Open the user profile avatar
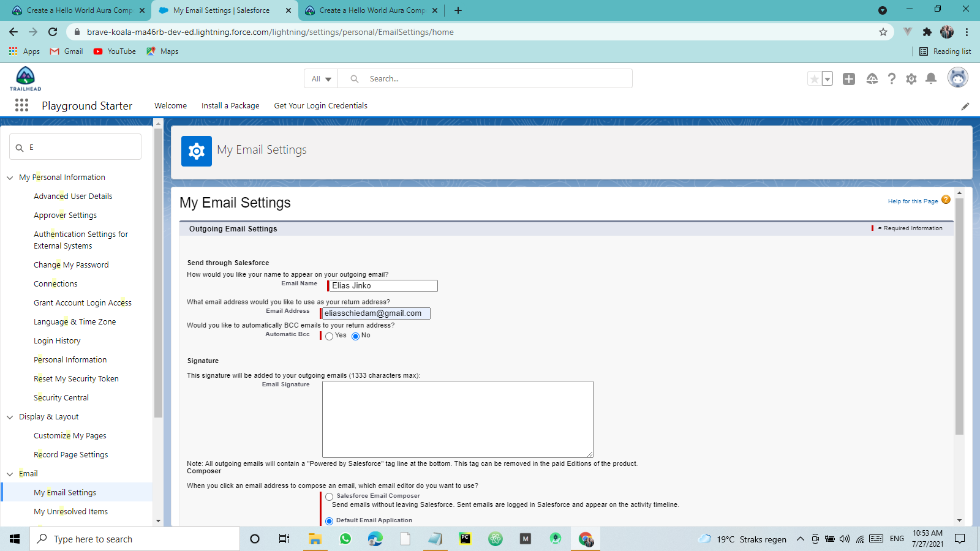This screenshot has width=980, height=551. pyautogui.click(x=958, y=78)
